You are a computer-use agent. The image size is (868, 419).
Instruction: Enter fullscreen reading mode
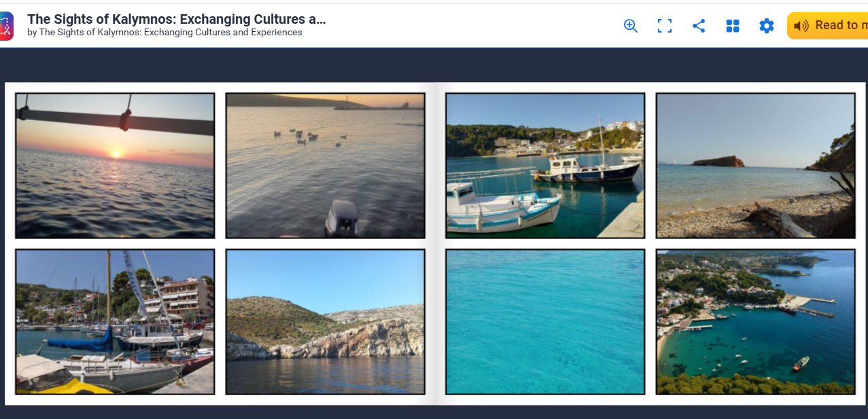click(665, 26)
